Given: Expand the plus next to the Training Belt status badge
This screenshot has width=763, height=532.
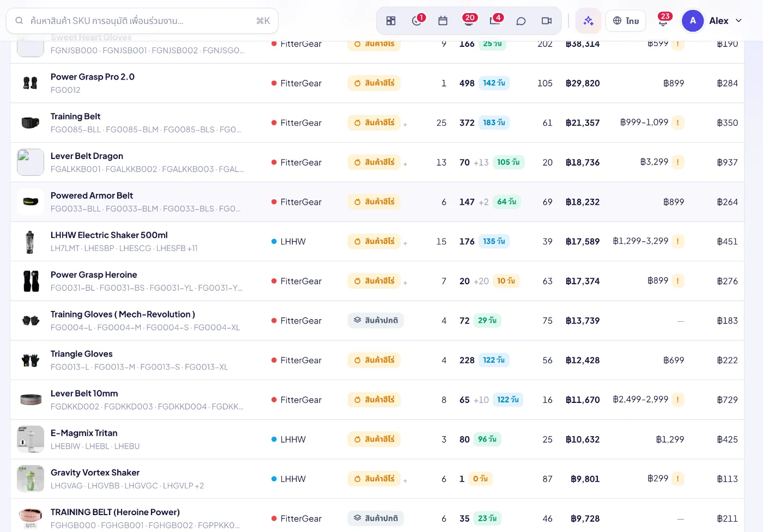Looking at the screenshot, I should pyautogui.click(x=405, y=125).
